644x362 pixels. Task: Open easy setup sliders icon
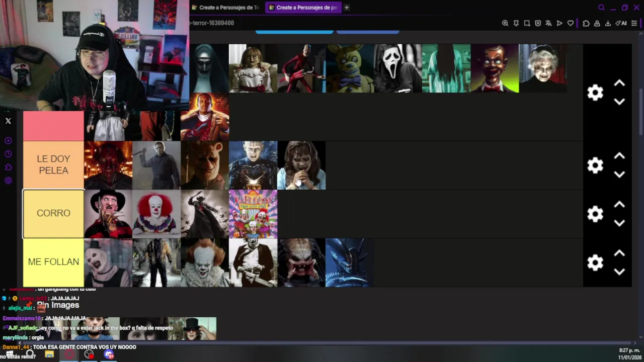click(634, 23)
